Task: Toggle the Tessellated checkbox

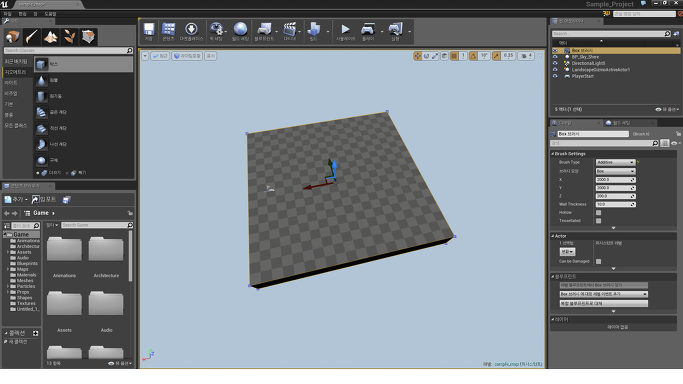Action: (598, 221)
